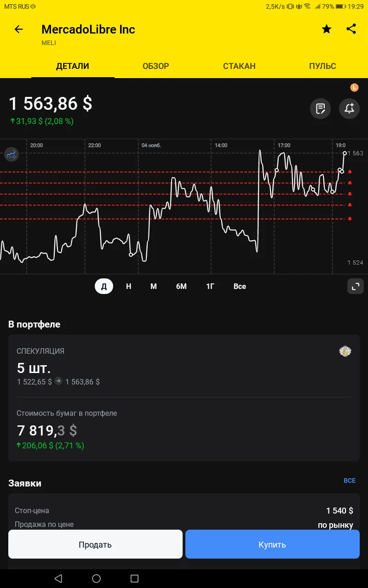Tap the battery indicator in status bar
Viewport: 368px width, 588px height.
(x=340, y=6)
